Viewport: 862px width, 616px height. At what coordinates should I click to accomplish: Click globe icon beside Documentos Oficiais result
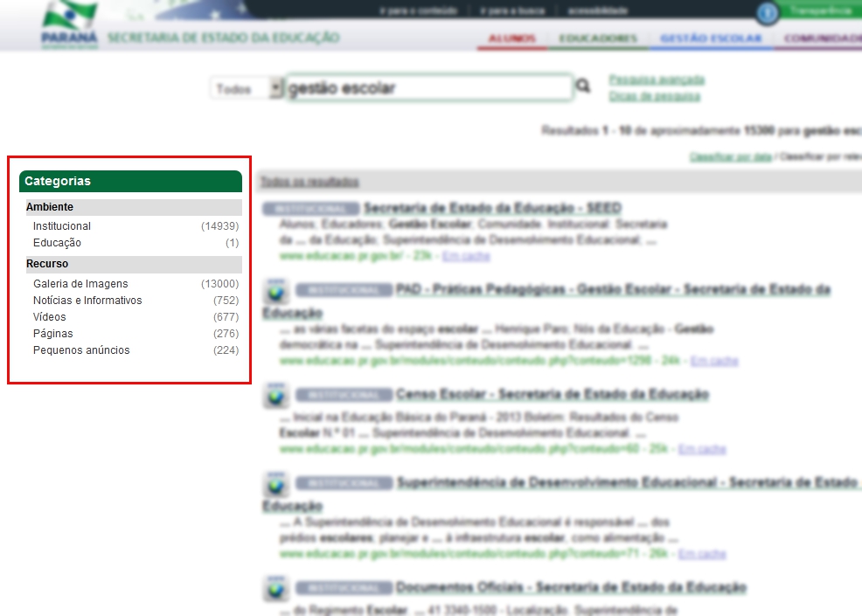click(x=276, y=589)
